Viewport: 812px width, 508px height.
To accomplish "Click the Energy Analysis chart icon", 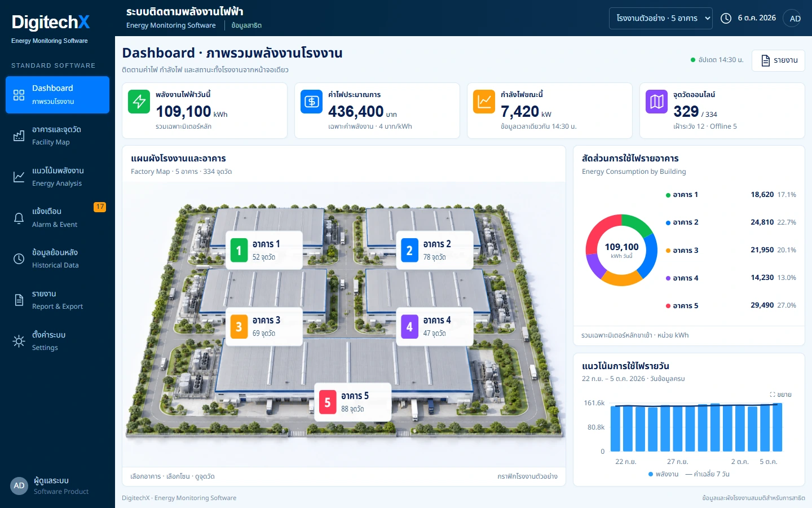I will click(x=19, y=177).
